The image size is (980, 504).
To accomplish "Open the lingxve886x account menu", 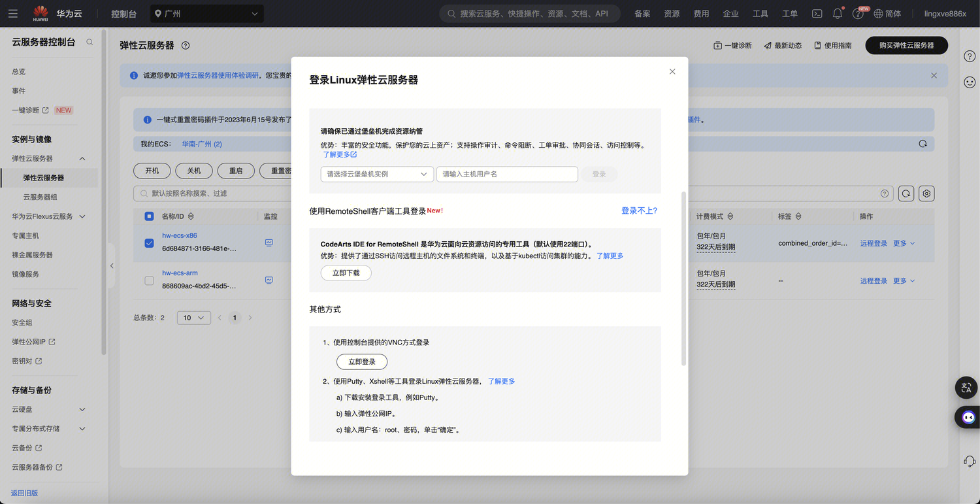I will coord(945,14).
